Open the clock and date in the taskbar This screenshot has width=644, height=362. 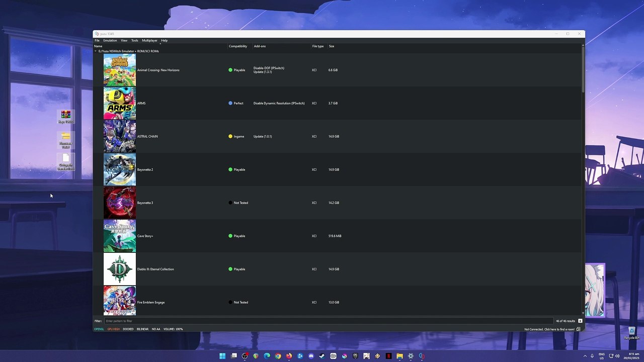[631, 356]
